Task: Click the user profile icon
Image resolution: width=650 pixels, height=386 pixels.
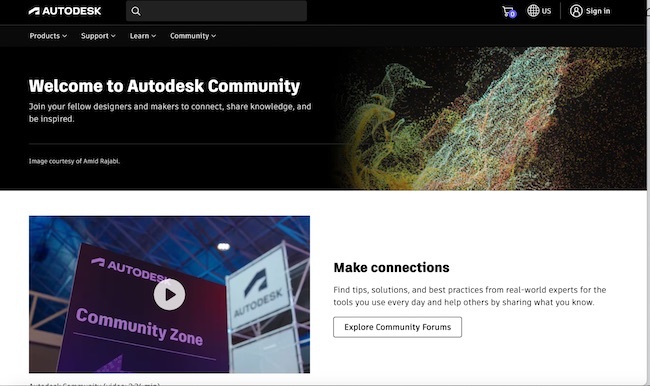Action: click(576, 11)
